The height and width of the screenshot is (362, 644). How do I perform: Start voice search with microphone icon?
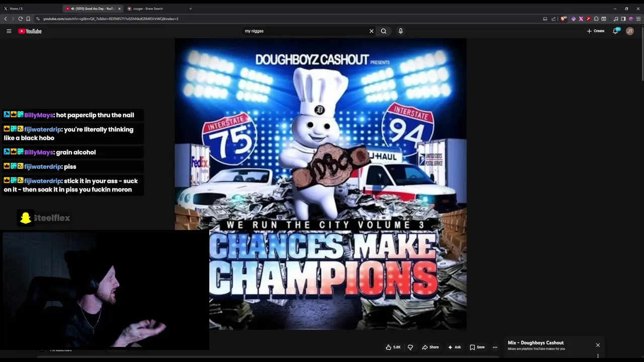point(400,31)
